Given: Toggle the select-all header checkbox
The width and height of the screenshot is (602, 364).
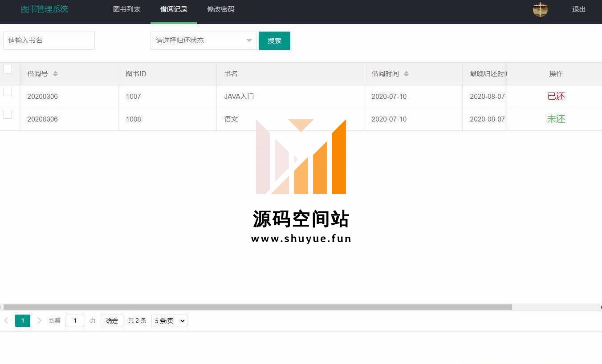Looking at the screenshot, I should [8, 69].
